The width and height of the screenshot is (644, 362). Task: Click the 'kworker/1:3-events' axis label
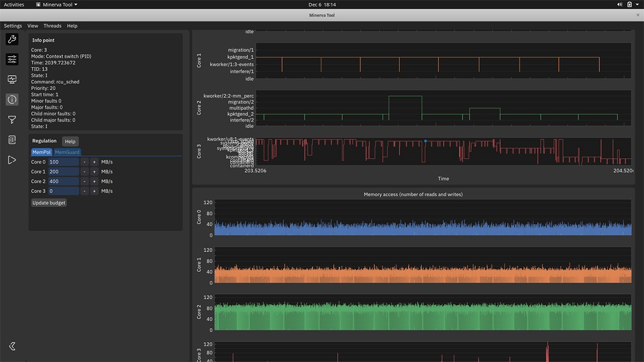pos(232,64)
